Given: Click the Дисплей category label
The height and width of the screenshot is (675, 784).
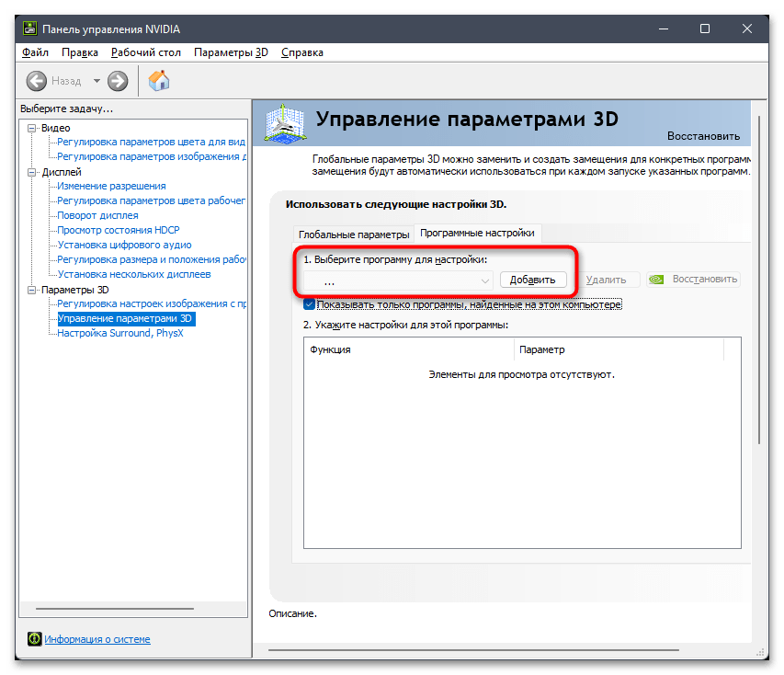Looking at the screenshot, I should [62, 172].
